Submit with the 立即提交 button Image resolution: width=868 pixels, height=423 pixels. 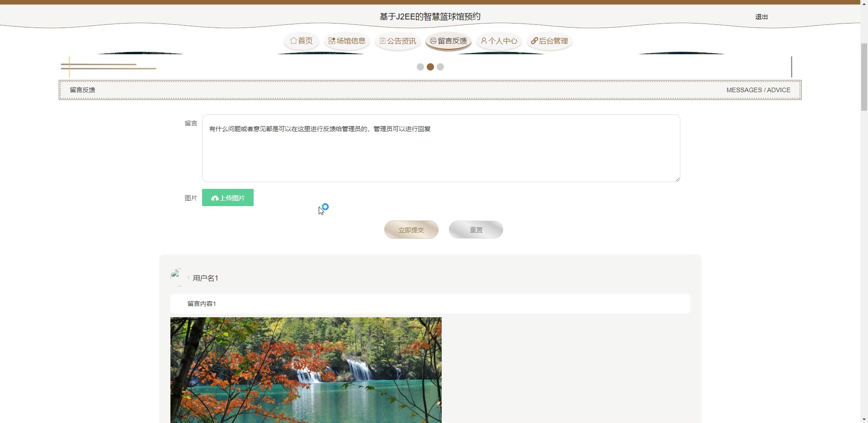click(x=411, y=230)
